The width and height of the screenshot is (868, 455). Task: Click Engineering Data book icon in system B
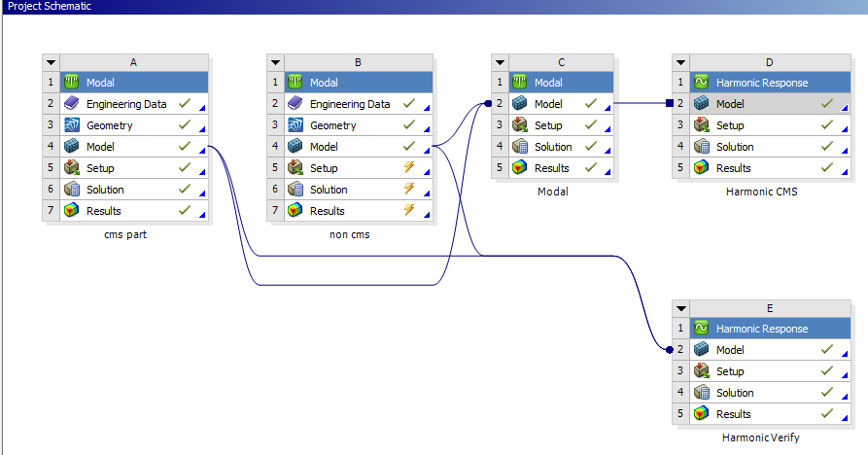point(295,103)
